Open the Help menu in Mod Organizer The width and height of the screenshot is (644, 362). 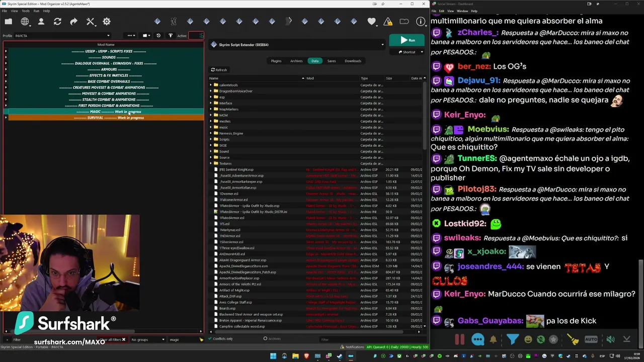[46, 11]
